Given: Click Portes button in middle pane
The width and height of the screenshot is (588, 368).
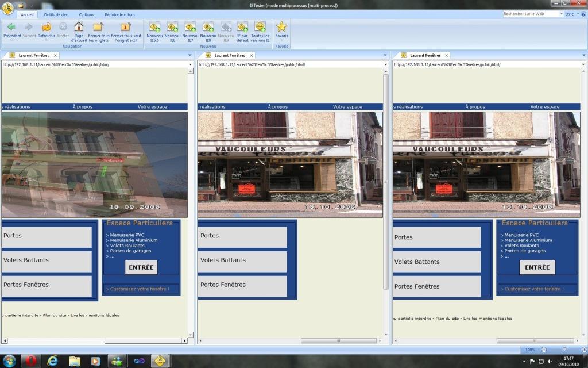Looking at the screenshot, I should (x=242, y=236).
